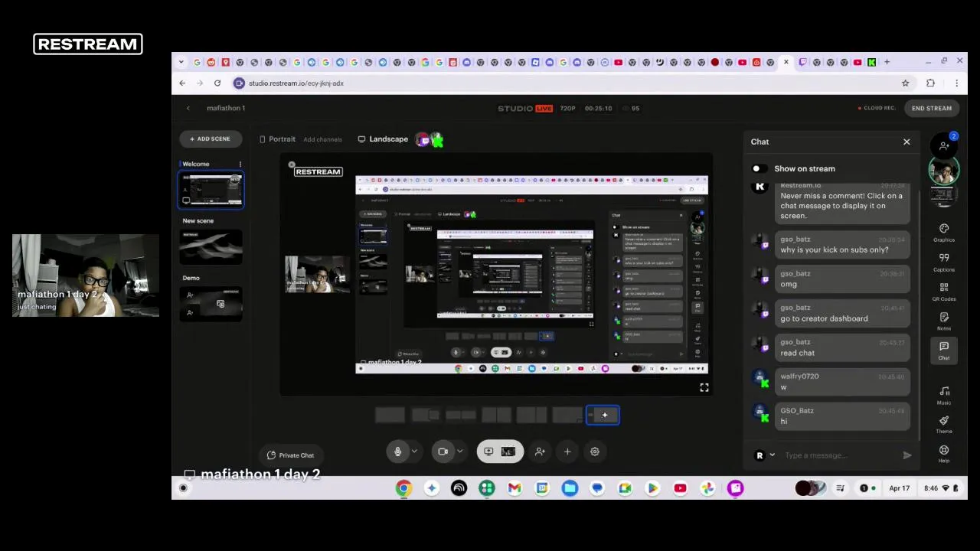Viewport: 980px width, 551px height.
Task: Click the ADD SCENE button
Action: click(x=210, y=139)
